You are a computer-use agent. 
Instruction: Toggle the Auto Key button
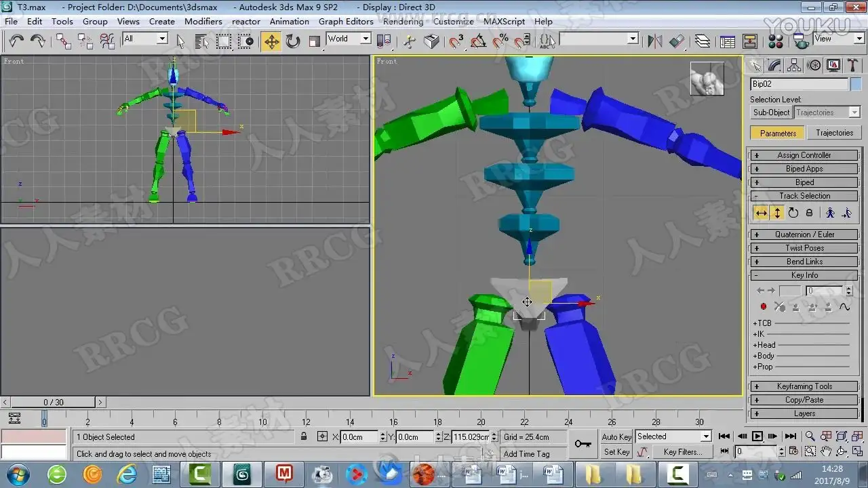pyautogui.click(x=616, y=437)
